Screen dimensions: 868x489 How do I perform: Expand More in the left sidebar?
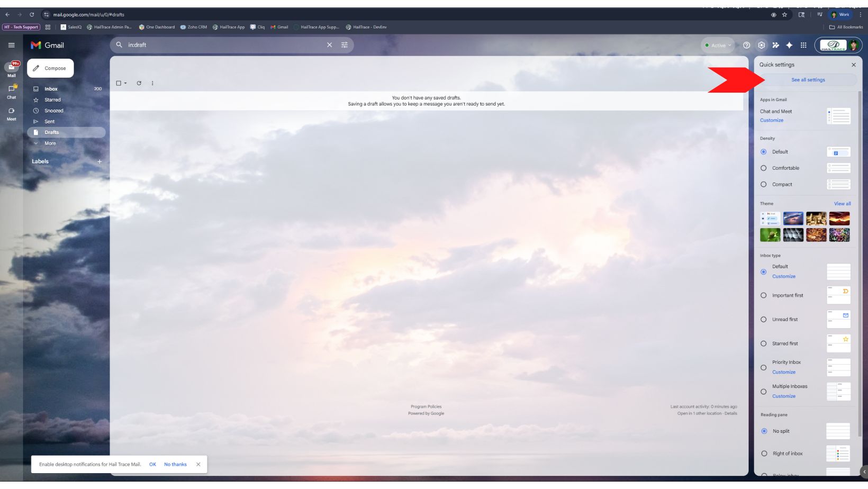50,143
